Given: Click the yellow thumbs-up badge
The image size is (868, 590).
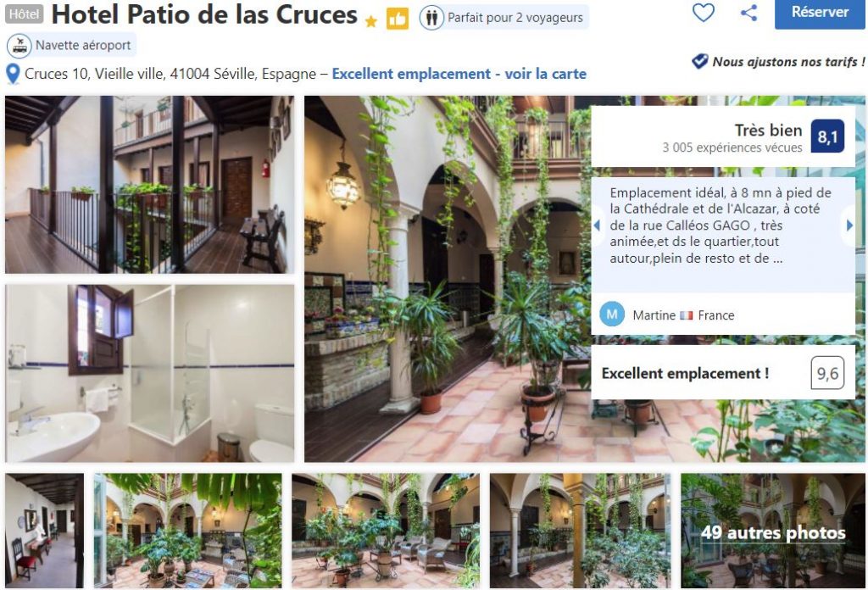Looking at the screenshot, I should pyautogui.click(x=397, y=19).
